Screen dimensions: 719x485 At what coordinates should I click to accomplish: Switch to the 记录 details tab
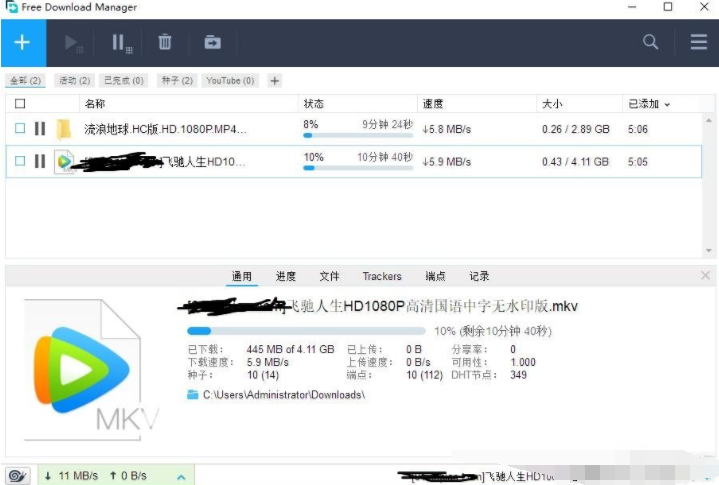[x=479, y=276]
